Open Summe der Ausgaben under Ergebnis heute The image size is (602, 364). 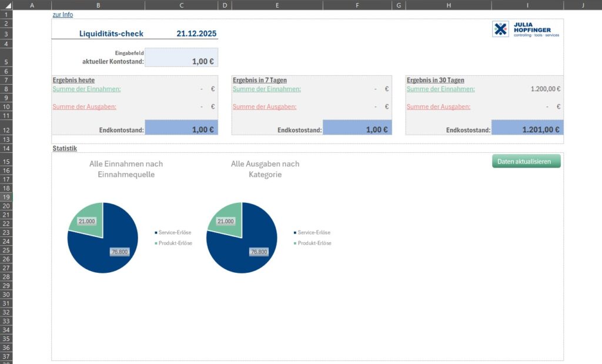coord(84,106)
